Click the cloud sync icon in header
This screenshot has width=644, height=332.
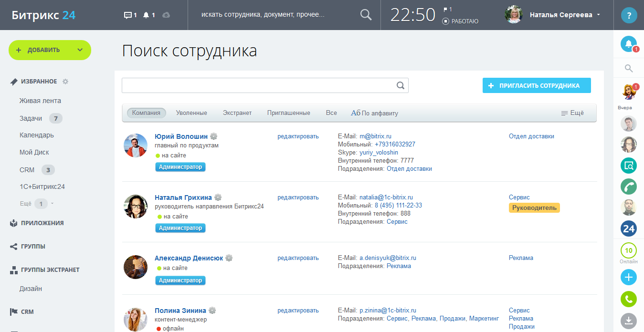[x=166, y=15]
